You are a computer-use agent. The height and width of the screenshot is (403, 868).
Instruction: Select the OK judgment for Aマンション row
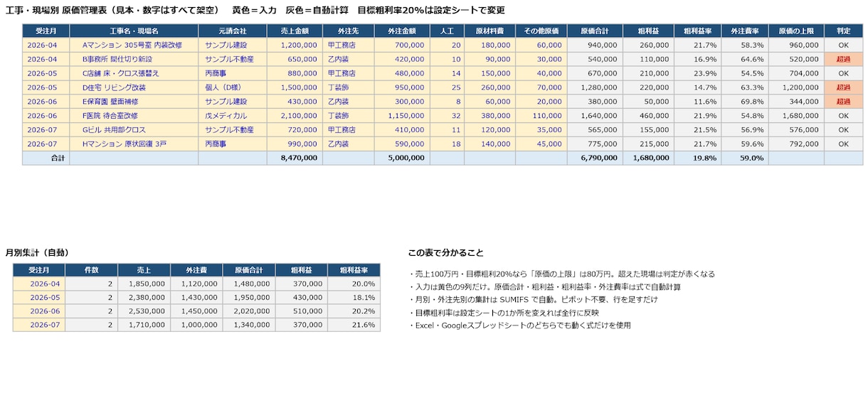(843, 45)
